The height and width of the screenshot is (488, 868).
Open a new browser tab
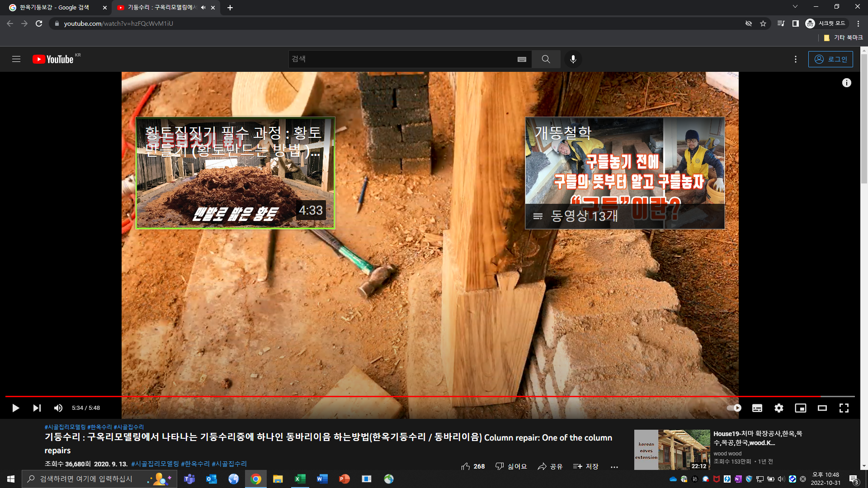230,8
